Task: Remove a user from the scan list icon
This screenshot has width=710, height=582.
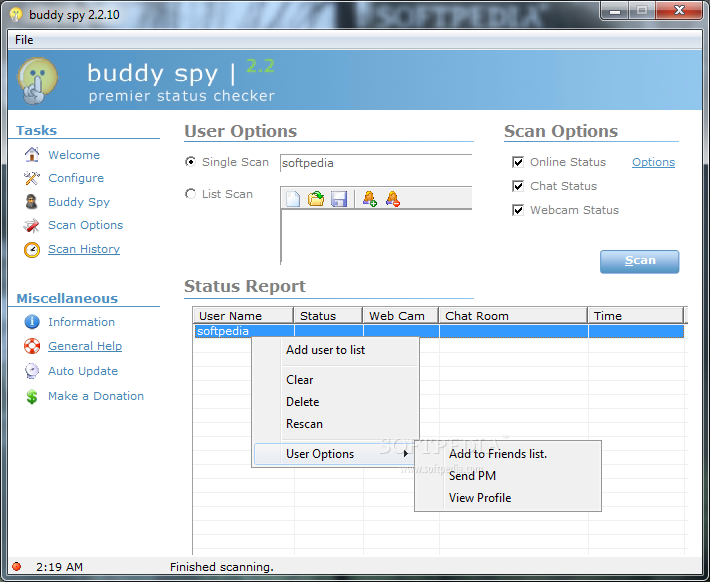Action: coord(393,198)
